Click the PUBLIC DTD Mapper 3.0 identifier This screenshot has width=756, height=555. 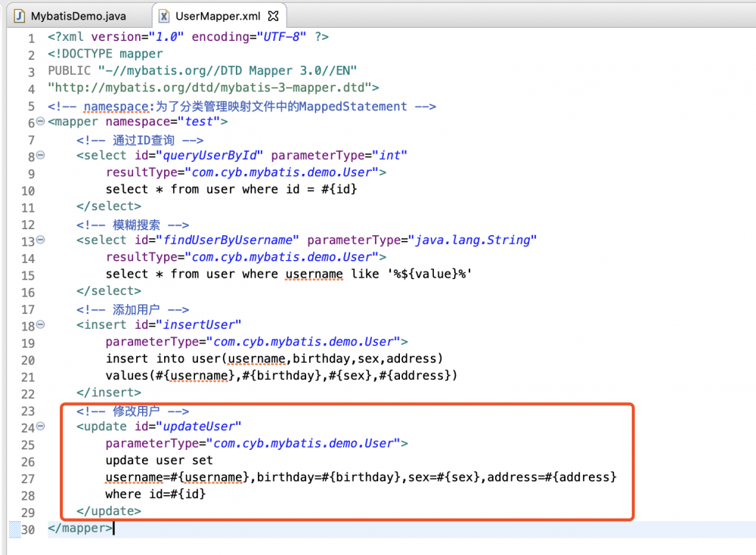click(202, 71)
